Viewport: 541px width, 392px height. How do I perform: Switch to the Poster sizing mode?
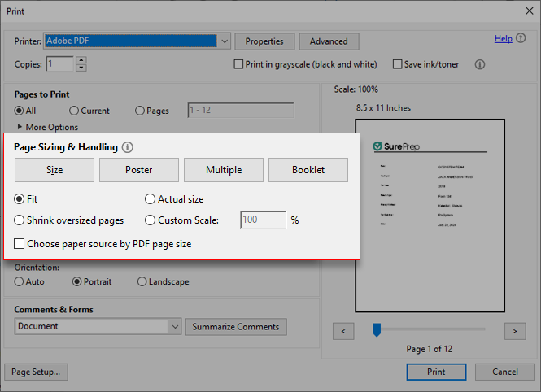[139, 170]
